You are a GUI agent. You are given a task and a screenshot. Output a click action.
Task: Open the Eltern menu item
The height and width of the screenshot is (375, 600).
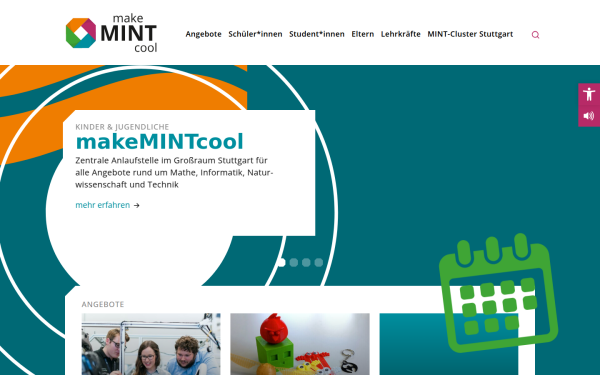pyautogui.click(x=363, y=34)
